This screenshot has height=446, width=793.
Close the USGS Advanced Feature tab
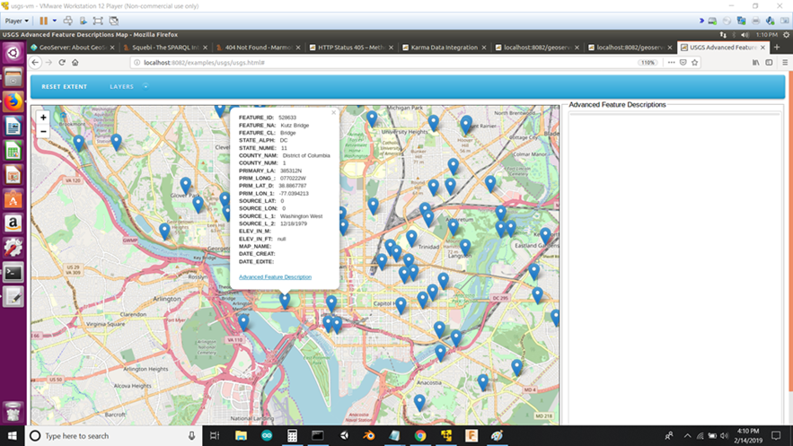click(763, 48)
